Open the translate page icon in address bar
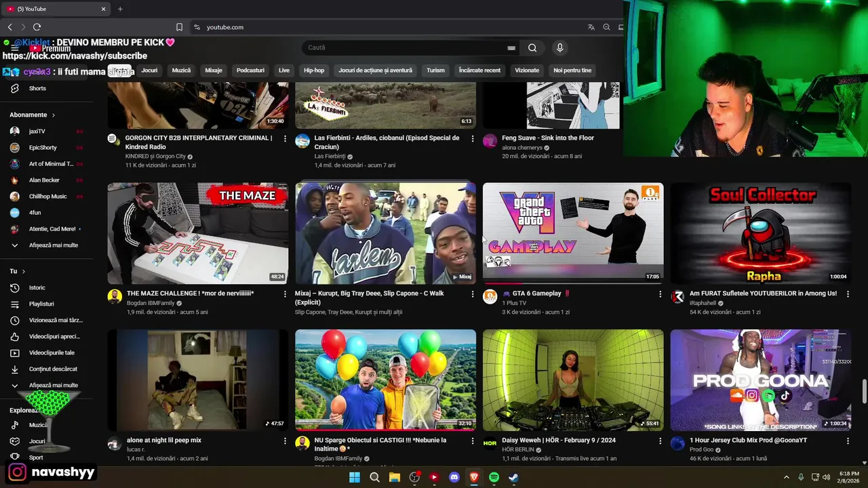This screenshot has width=868, height=488. (x=591, y=27)
